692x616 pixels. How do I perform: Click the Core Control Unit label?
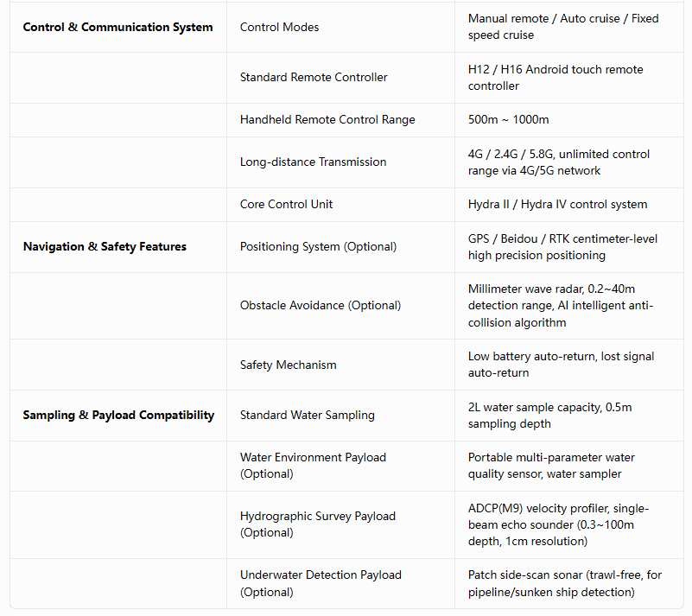[287, 204]
